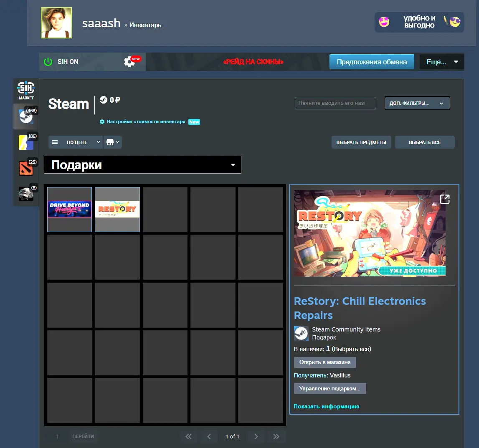Click the РЕЙД НА СКИНЫ banner
Image resolution: width=479 pixels, height=448 pixels.
pyautogui.click(x=253, y=62)
